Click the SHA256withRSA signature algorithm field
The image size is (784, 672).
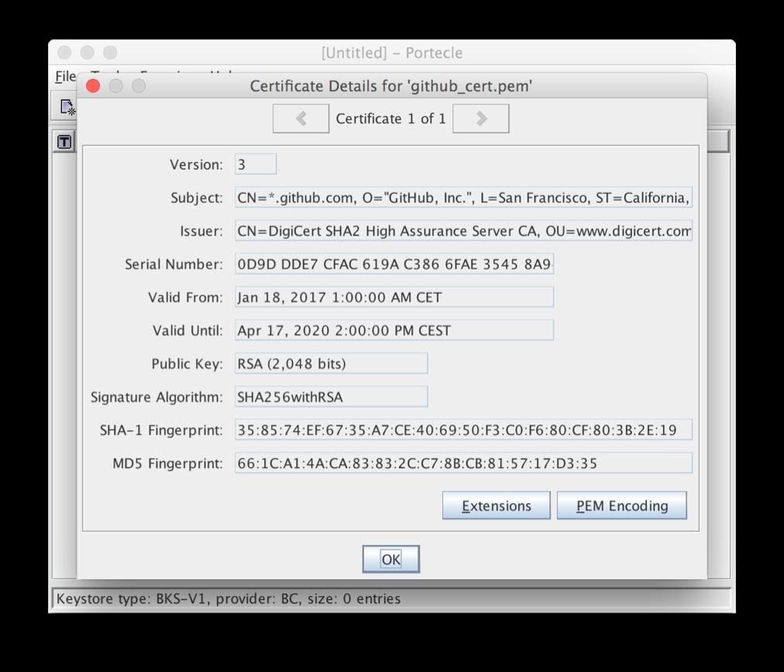coord(331,397)
